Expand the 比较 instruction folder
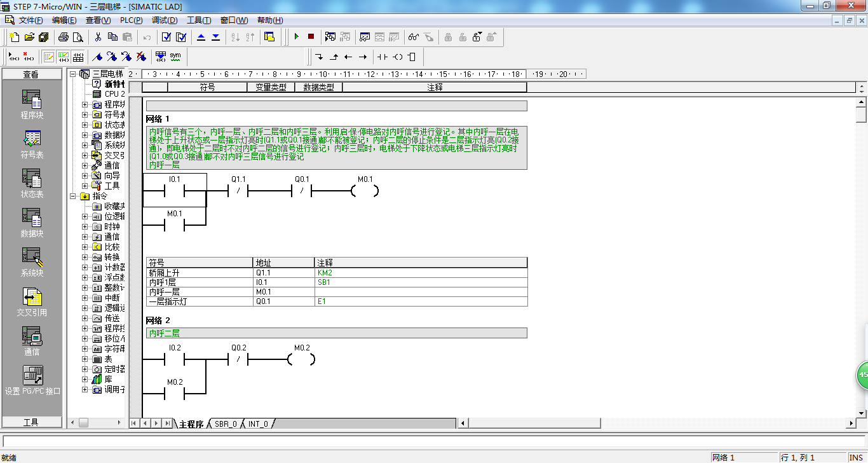The image size is (868, 463). coord(85,247)
